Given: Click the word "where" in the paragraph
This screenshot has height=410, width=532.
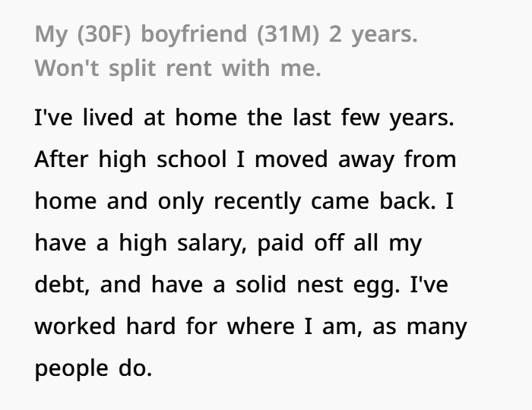Looking at the screenshot, I should point(260,326).
